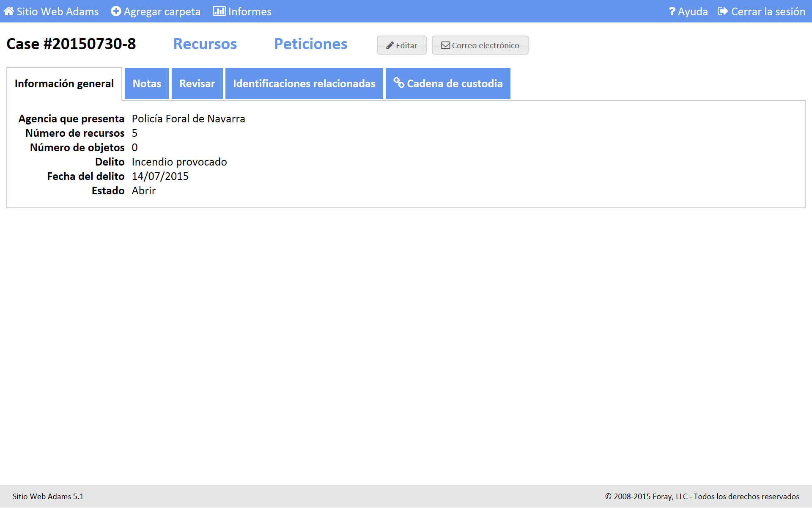Open the Informes menu item

250,11
